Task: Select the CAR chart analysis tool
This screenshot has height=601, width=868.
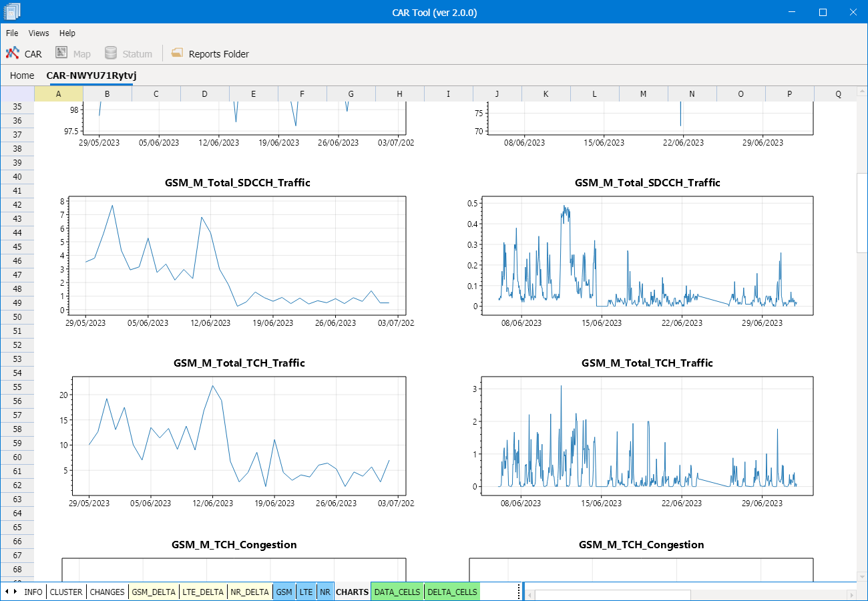Action: click(x=23, y=53)
